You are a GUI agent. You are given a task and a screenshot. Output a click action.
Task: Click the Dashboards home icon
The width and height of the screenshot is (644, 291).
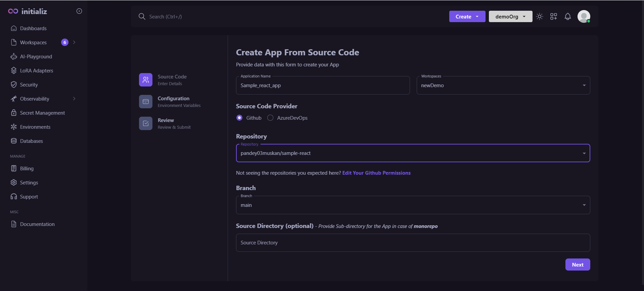[x=14, y=28]
